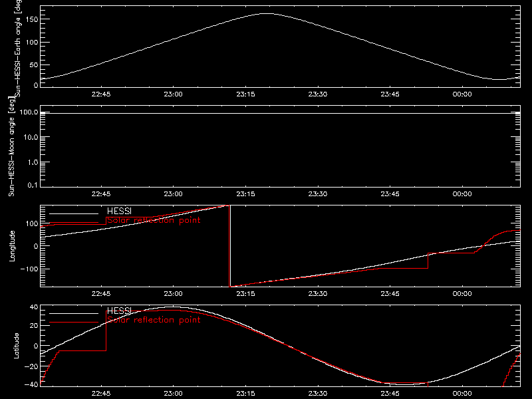The image size is (532, 399).
Task: Click 23:15 label under Moon angle plot
Action: 245,194
